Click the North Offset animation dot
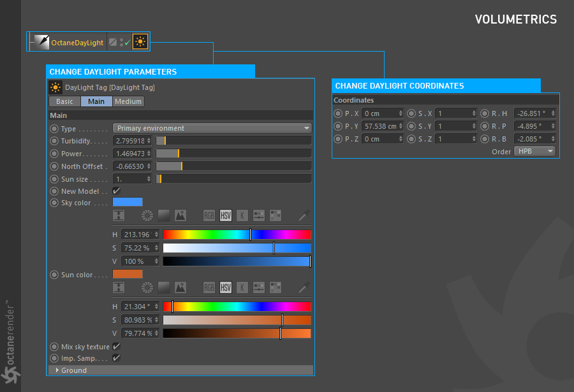The image size is (574, 392). click(54, 166)
